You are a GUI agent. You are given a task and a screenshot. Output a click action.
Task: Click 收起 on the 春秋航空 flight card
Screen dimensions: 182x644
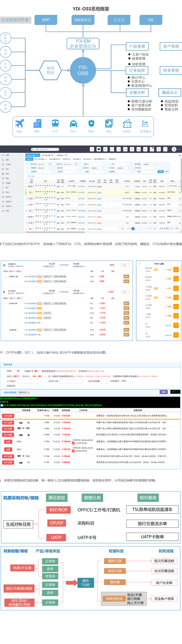(x=125, y=265)
